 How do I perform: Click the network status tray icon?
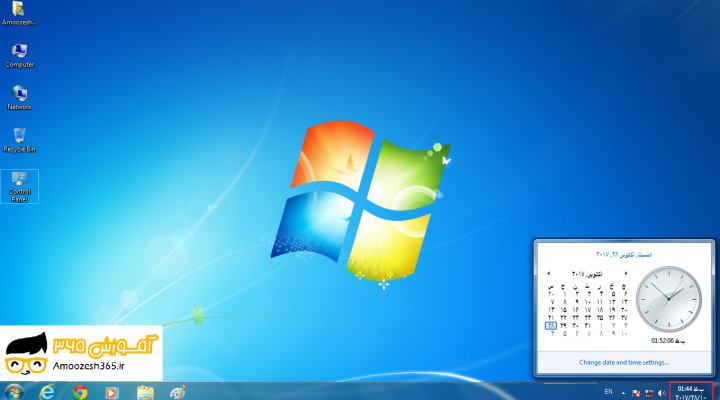coord(649,393)
